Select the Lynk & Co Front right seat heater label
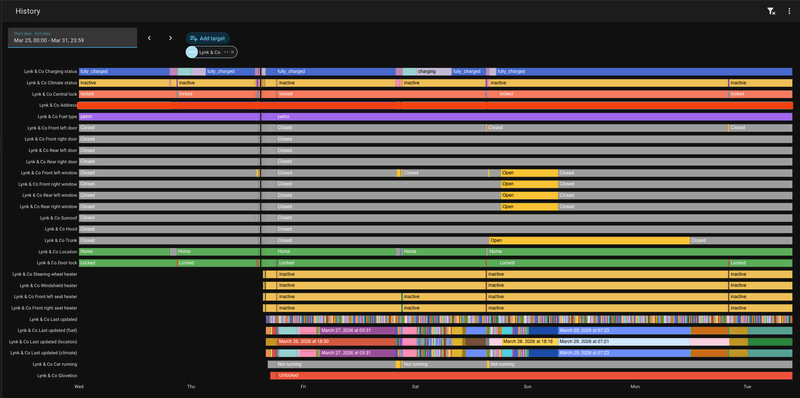 click(x=44, y=308)
